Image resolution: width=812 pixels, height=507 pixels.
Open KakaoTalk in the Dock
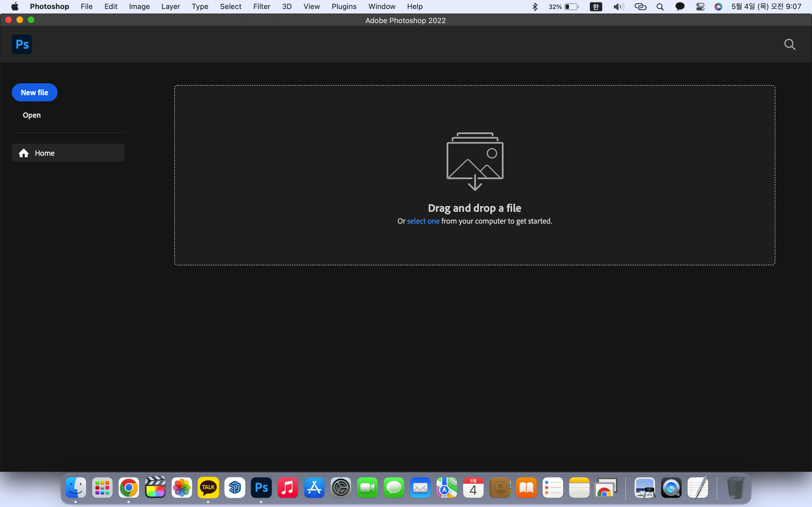[x=208, y=488]
